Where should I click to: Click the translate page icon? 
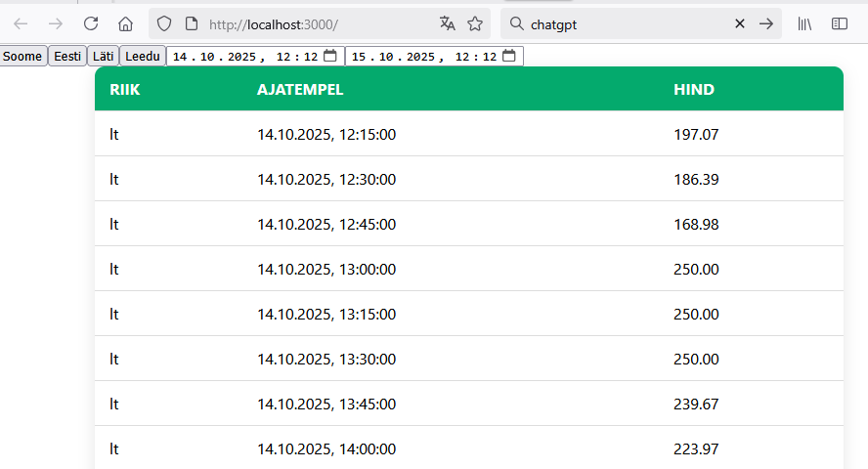click(448, 23)
